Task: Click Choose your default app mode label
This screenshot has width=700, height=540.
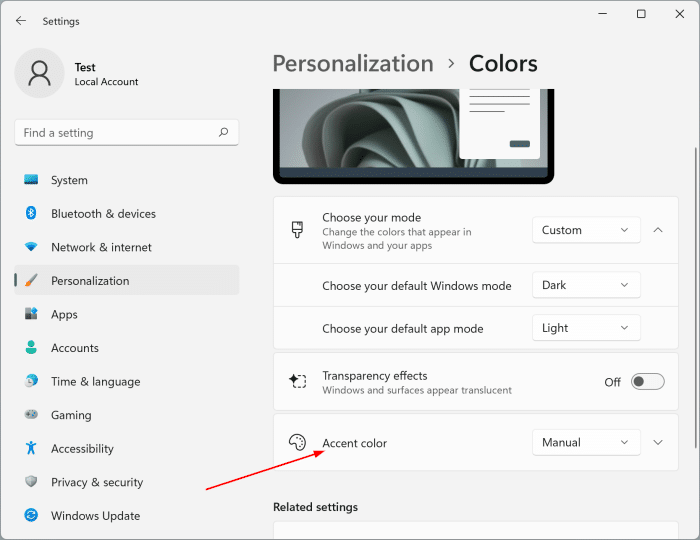Action: [x=403, y=328]
